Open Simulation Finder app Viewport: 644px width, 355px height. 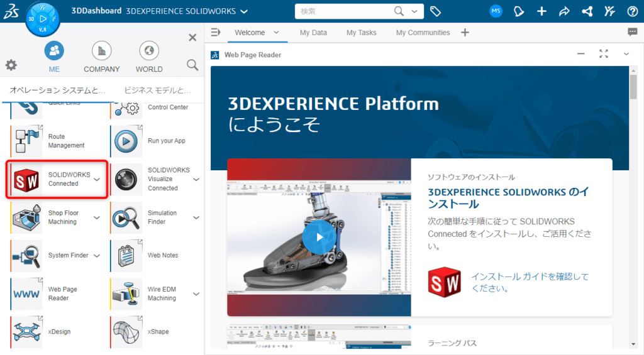[126, 217]
